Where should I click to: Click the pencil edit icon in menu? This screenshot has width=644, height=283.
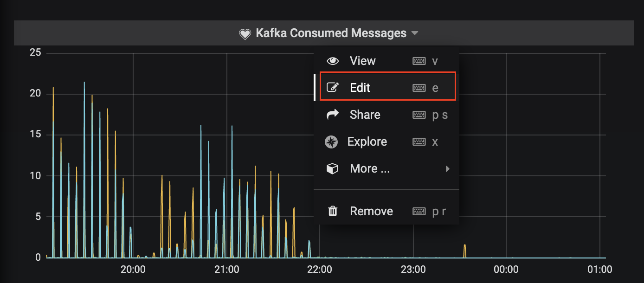pos(332,88)
